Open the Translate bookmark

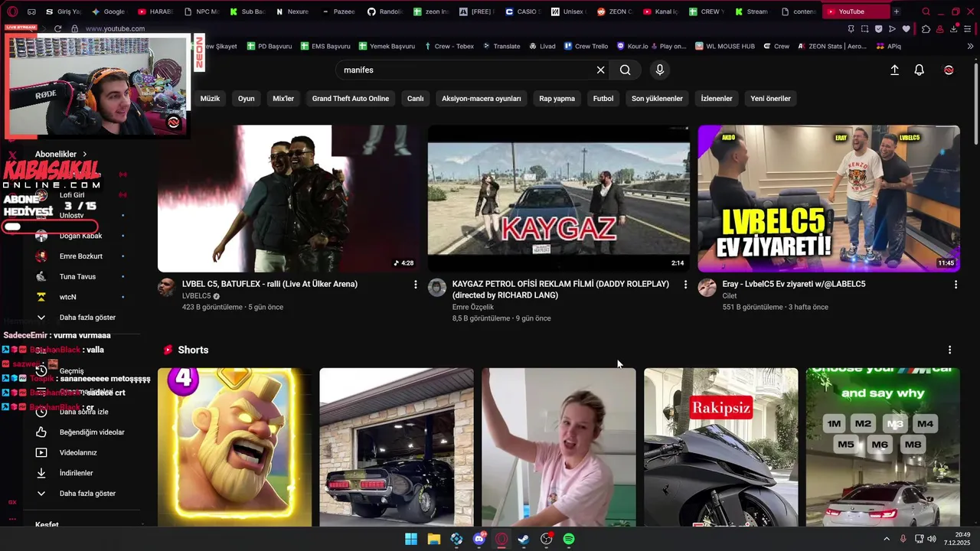(x=501, y=46)
